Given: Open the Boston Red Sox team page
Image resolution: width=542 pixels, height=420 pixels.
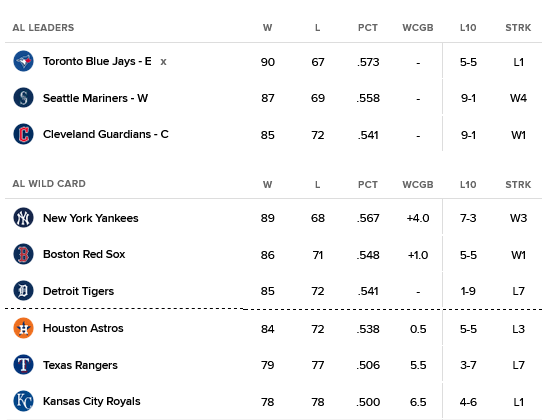Looking at the screenshot, I should pos(84,254).
